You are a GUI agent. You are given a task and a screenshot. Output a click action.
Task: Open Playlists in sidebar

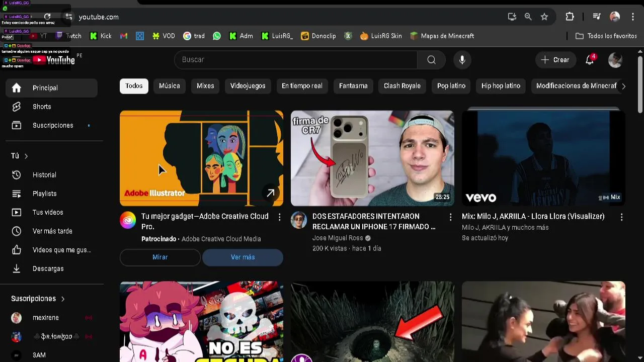(x=52, y=194)
